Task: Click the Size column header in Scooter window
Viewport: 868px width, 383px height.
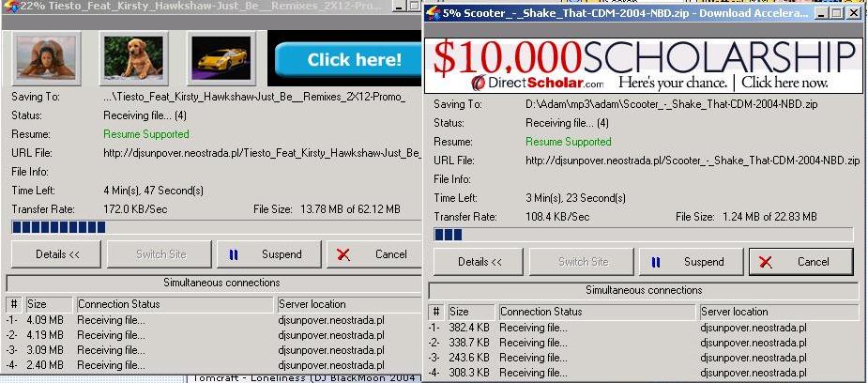Action: tap(471, 312)
